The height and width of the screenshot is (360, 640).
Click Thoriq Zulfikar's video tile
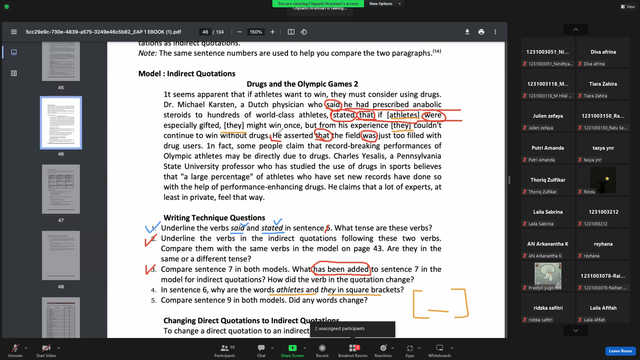[x=548, y=180]
